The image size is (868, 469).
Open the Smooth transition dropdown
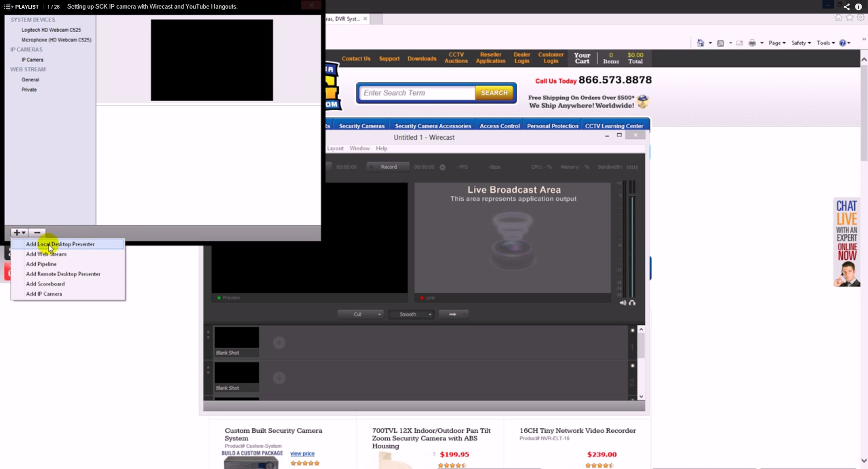(411, 314)
